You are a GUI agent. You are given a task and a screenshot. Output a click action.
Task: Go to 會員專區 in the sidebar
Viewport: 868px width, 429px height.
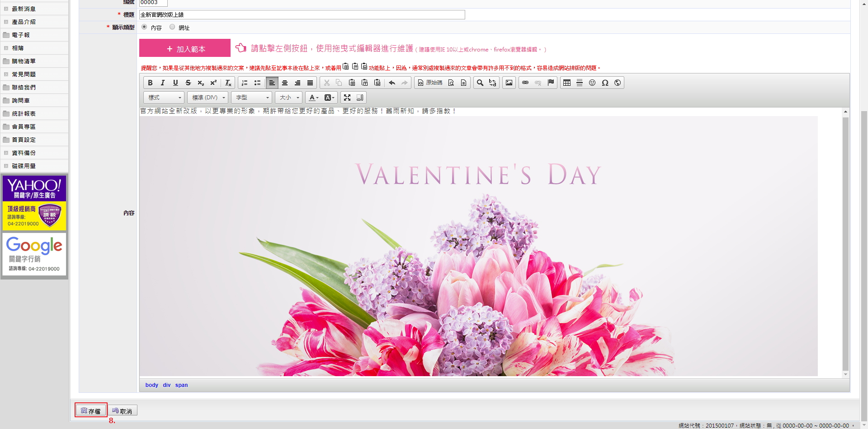pyautogui.click(x=24, y=126)
